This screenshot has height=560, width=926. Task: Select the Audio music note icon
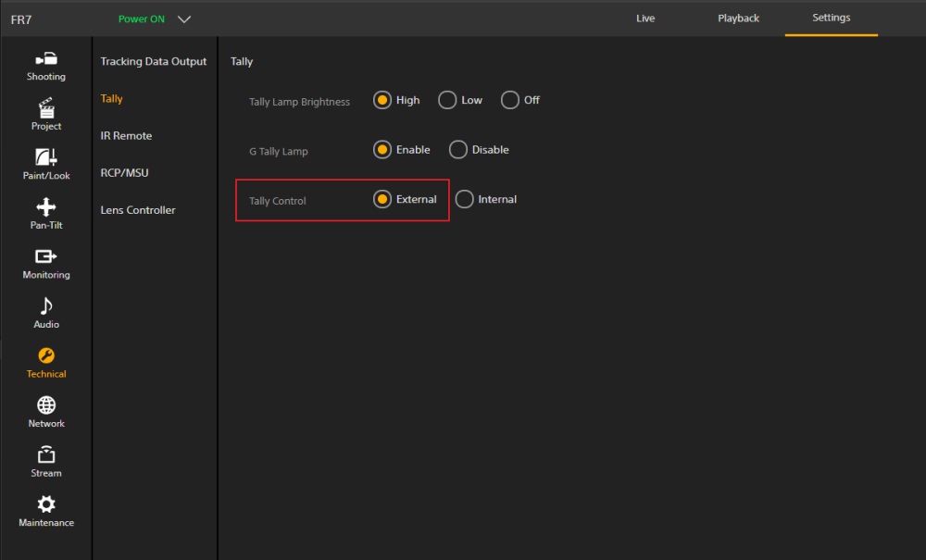46,306
